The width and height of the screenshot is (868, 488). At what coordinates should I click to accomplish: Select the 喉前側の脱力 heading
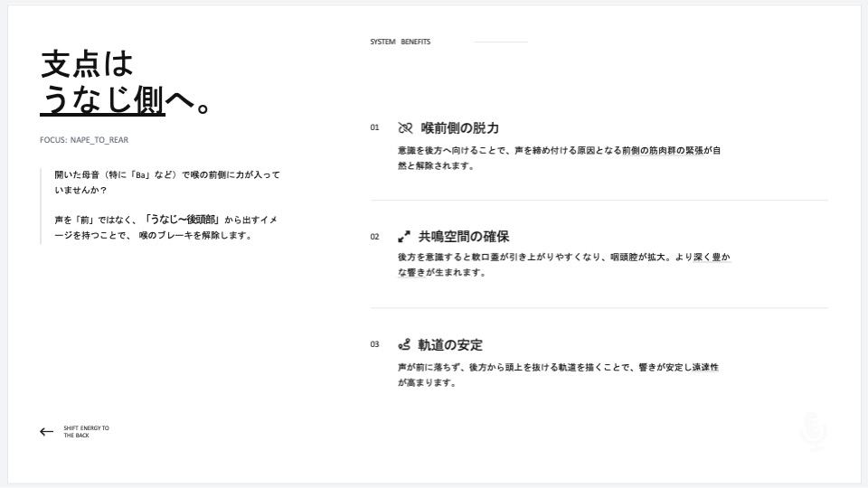(x=460, y=128)
